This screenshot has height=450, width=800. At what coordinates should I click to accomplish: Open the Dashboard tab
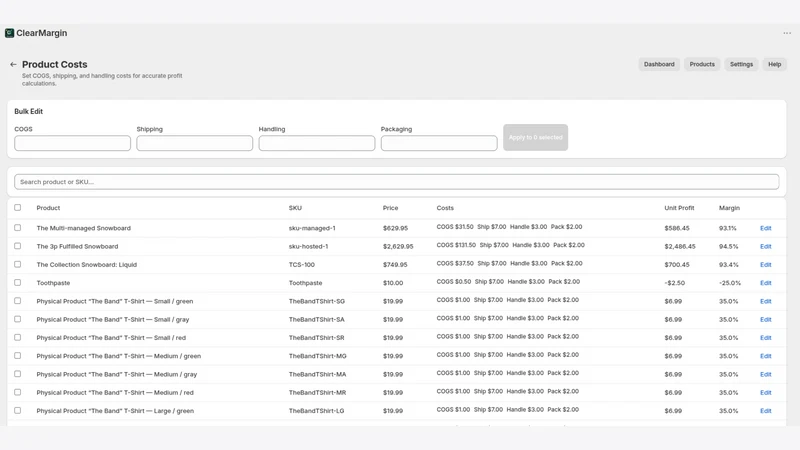(x=659, y=64)
